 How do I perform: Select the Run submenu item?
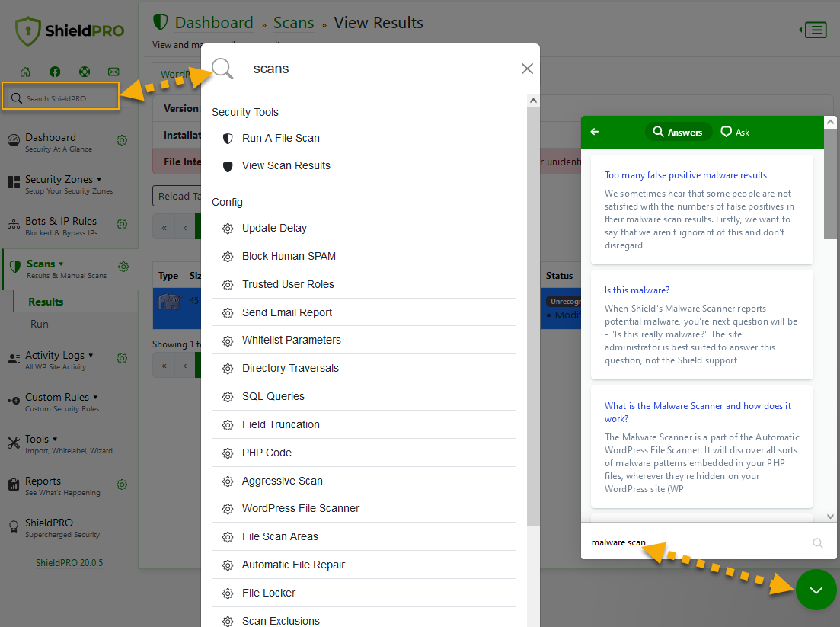click(x=39, y=325)
